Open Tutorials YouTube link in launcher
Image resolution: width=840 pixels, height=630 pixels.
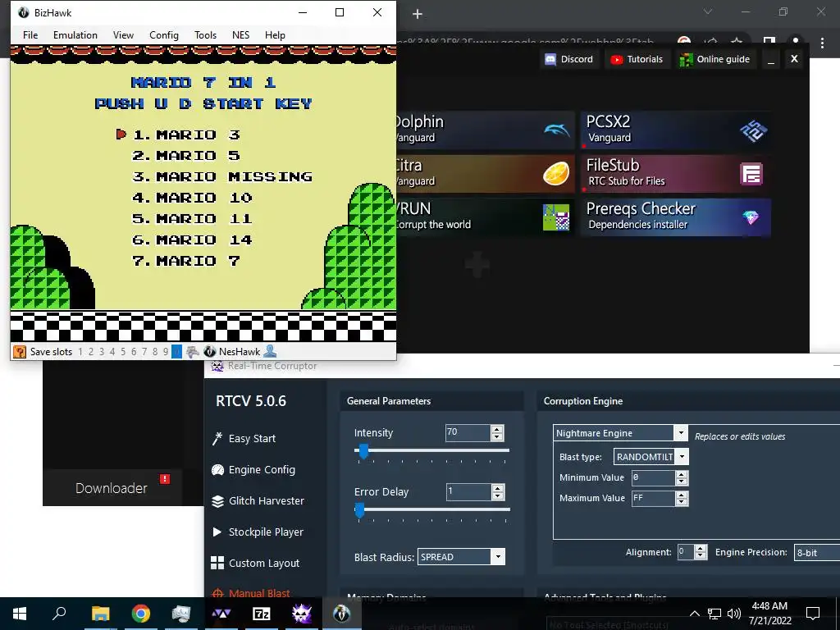(x=637, y=59)
